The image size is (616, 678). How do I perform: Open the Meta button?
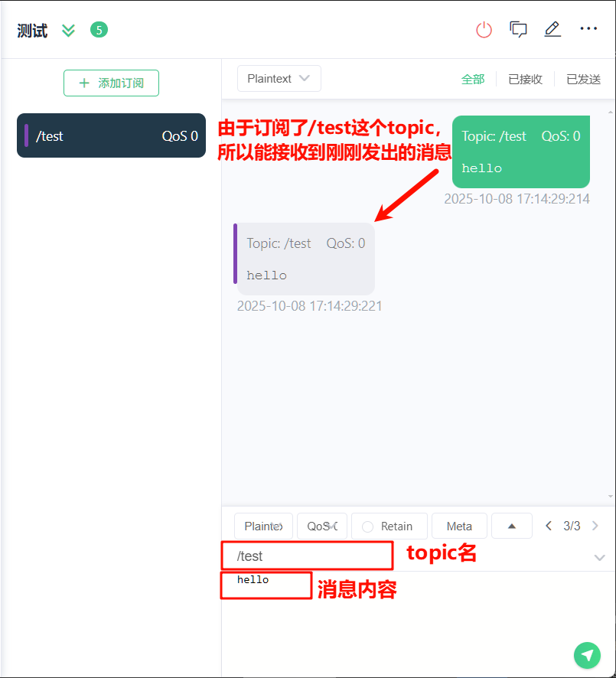point(459,526)
